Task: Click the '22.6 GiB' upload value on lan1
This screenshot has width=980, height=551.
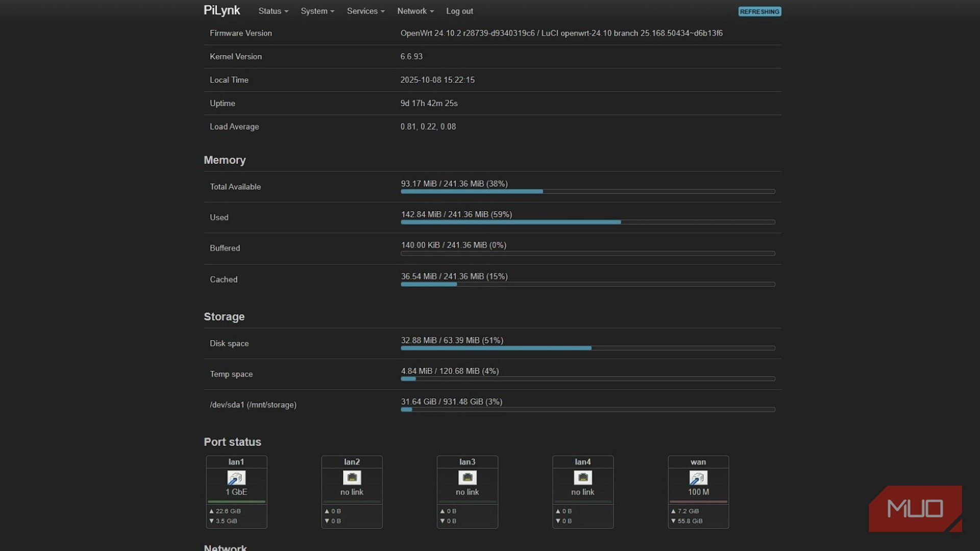Action: click(x=228, y=511)
